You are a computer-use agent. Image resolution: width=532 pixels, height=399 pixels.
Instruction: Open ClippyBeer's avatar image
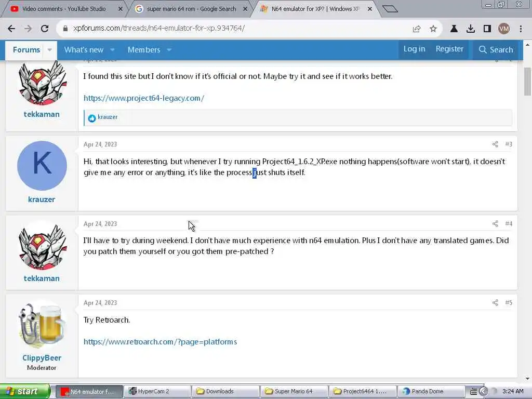click(42, 325)
